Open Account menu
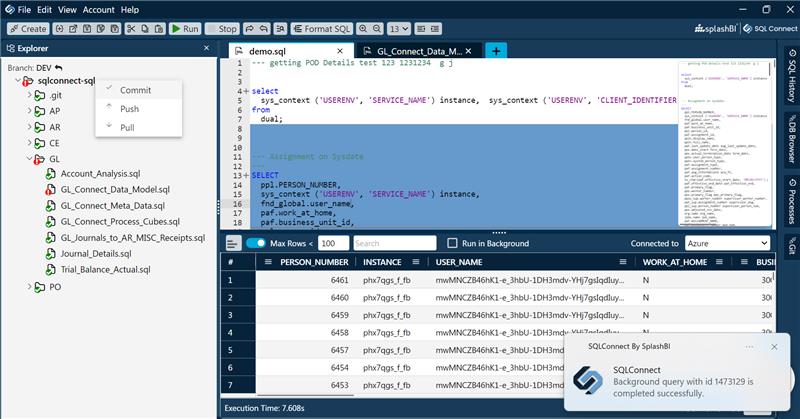This screenshot has height=419, width=800. [98, 10]
